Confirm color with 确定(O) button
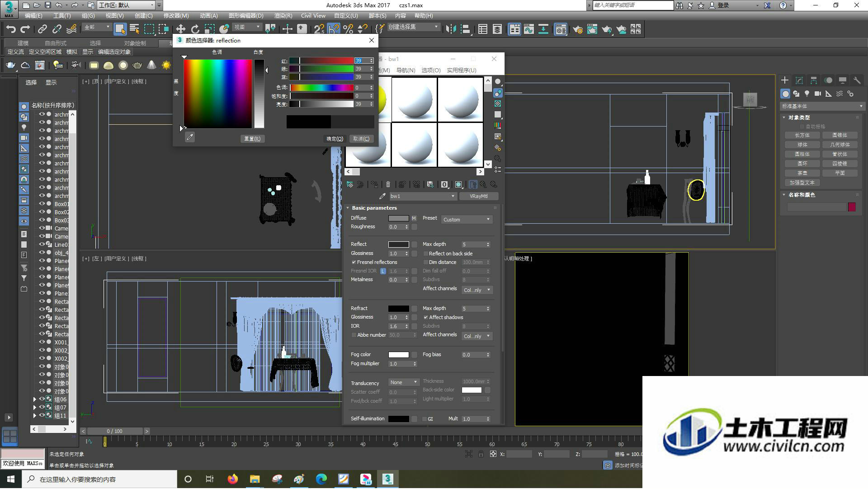868x489 pixels. click(335, 139)
